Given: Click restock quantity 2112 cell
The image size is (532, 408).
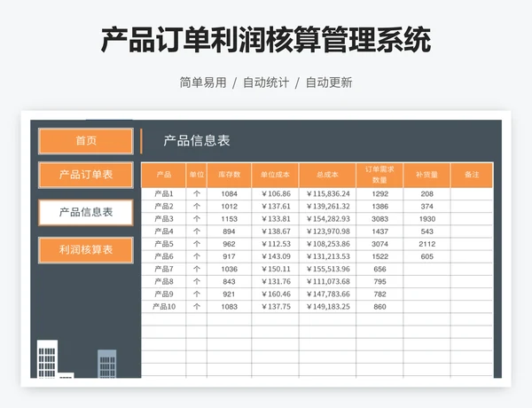Looking at the screenshot, I should click(426, 244).
